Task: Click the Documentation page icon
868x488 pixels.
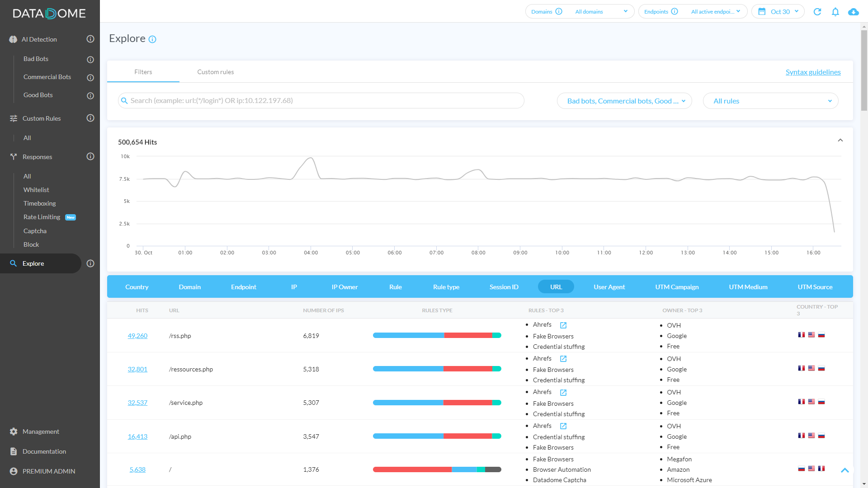Action: (14, 451)
